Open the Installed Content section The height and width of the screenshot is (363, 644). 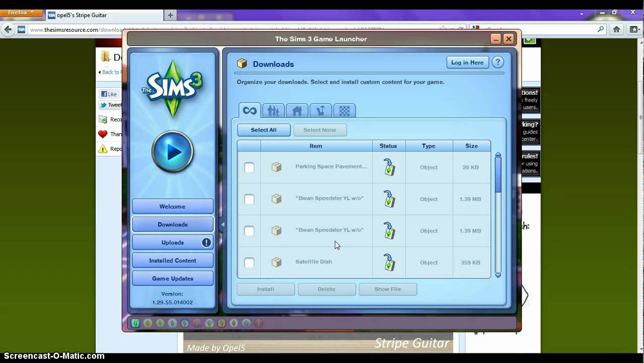click(x=172, y=261)
